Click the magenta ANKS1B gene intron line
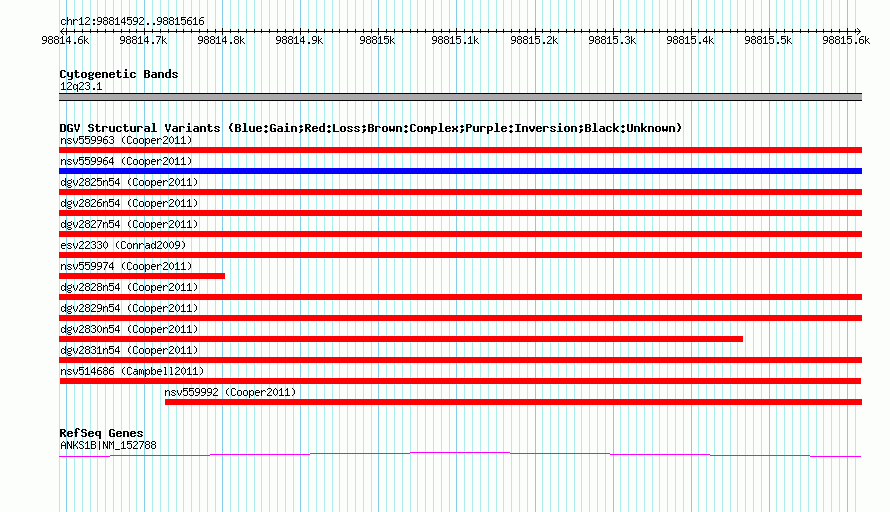Viewport: 890px width, 512px height. (x=460, y=453)
